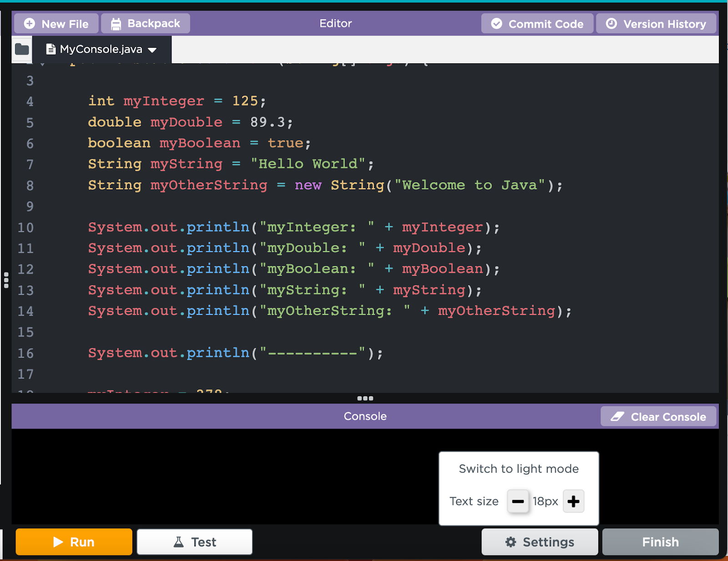Commit code with the Commit Code button
Screen dimensions: 728x561
[537, 24]
